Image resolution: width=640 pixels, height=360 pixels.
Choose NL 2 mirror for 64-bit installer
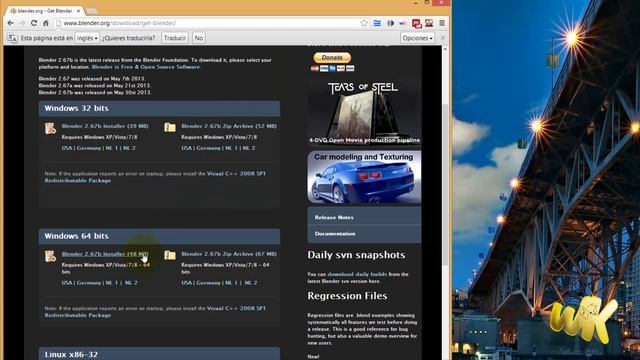(x=131, y=283)
